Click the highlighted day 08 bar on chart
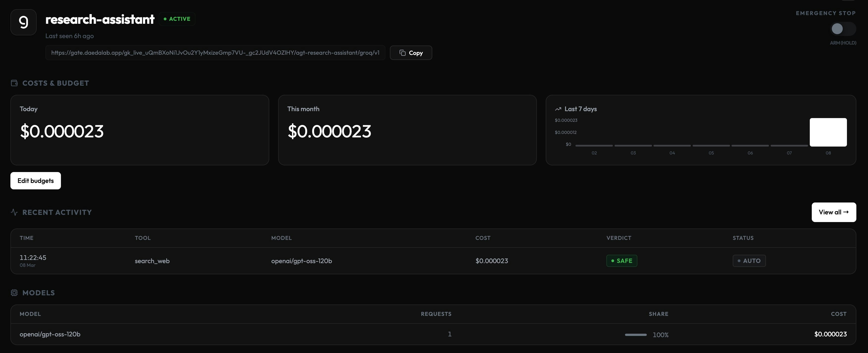The image size is (868, 353). pos(828,132)
